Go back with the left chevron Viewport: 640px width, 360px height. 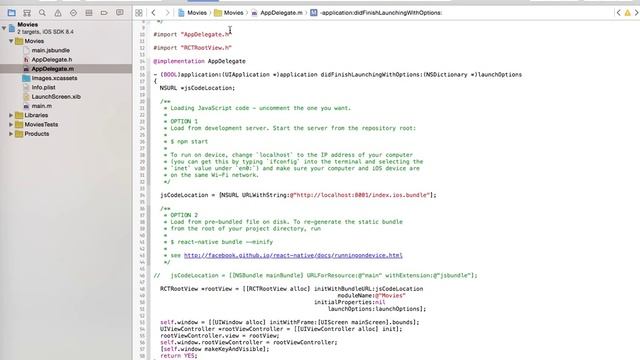(x=153, y=13)
